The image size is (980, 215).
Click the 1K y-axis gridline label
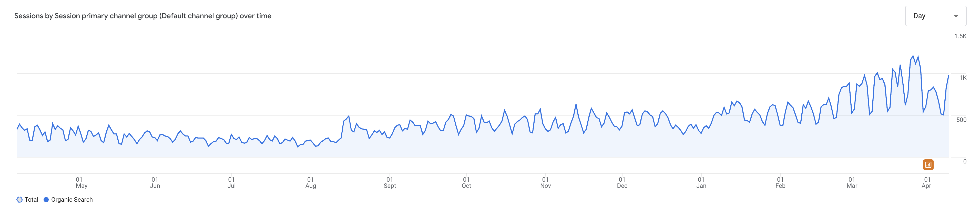coord(963,78)
